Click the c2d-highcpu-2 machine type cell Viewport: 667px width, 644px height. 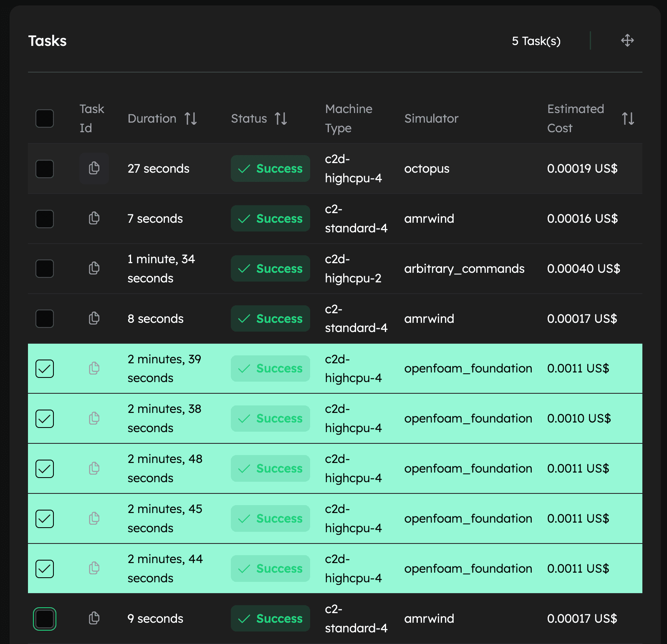[353, 269]
